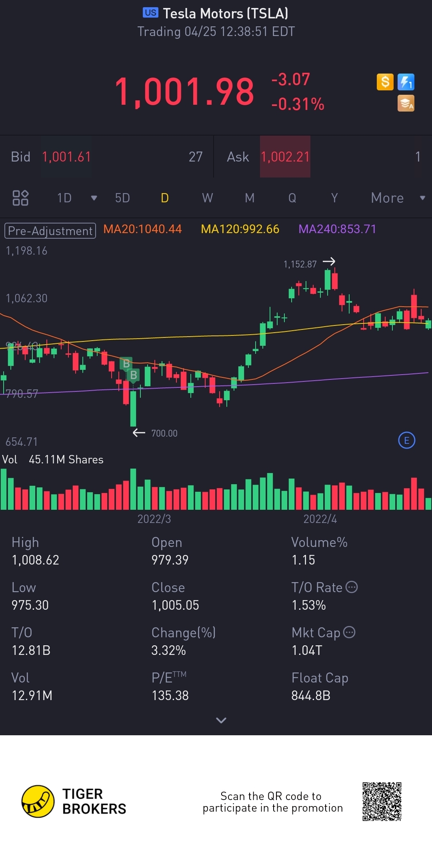Image resolution: width=432 pixels, height=868 pixels.
Task: Tap the 1,198.16 price axis label
Action: [26, 251]
